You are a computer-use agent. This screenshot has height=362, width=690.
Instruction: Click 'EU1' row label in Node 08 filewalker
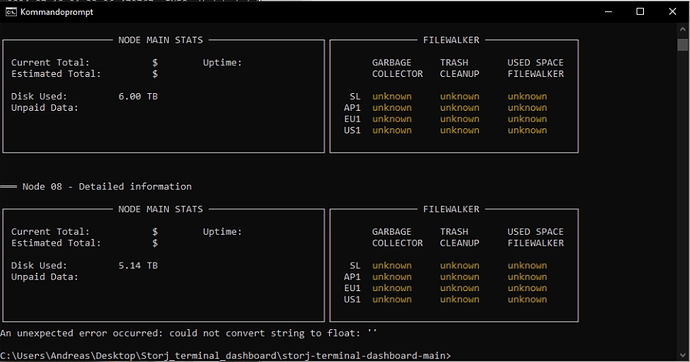click(x=352, y=288)
